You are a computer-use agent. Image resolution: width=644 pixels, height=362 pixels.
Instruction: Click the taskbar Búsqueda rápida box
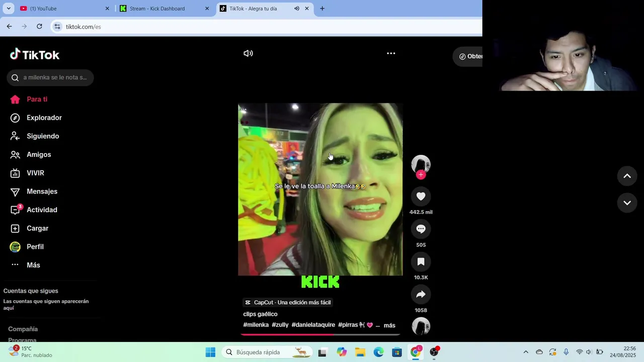pos(267,352)
